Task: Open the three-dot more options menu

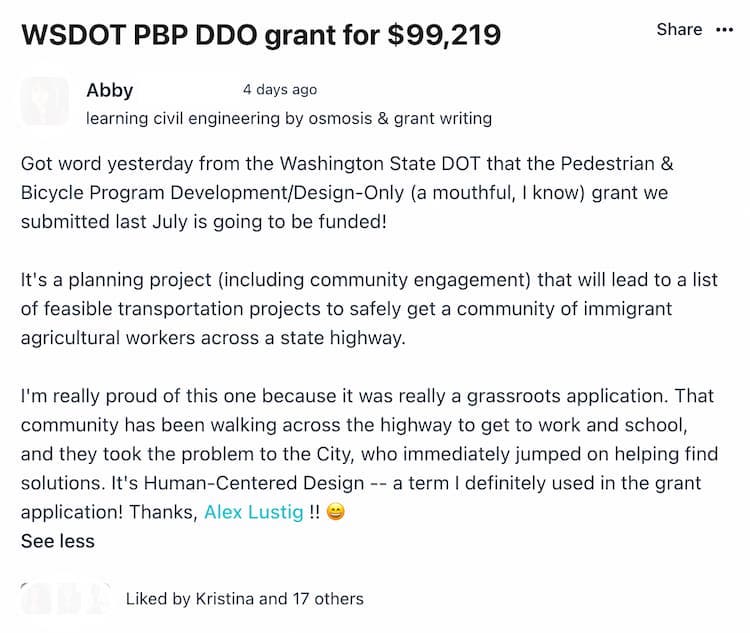Action: [724, 30]
